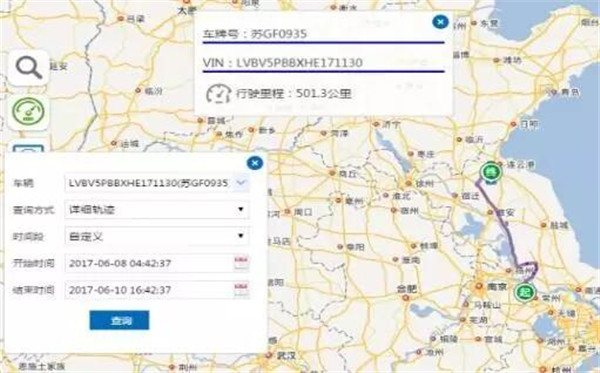Click the blue 查询 query button

(119, 320)
